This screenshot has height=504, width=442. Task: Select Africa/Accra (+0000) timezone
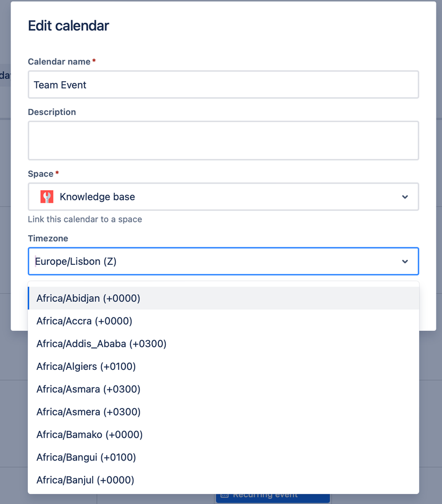(x=84, y=321)
